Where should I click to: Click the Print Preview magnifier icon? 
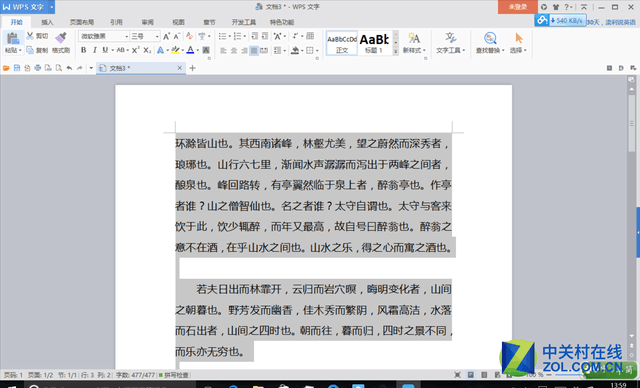coord(59,68)
